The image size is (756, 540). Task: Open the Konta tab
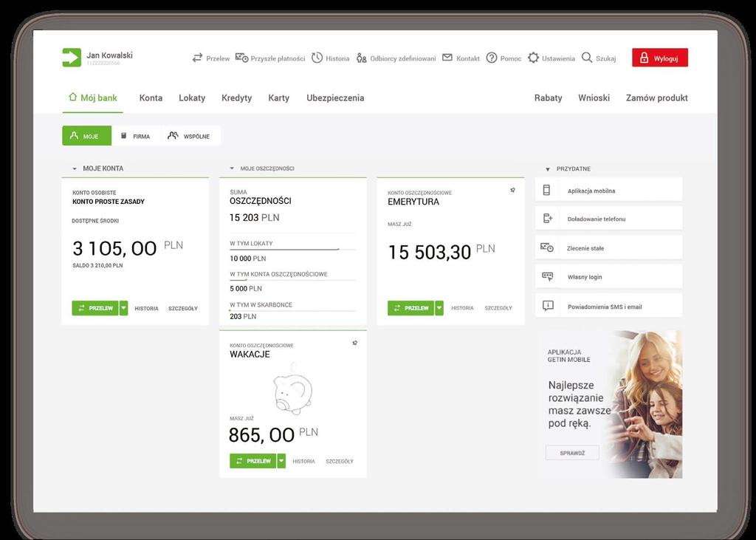click(151, 98)
